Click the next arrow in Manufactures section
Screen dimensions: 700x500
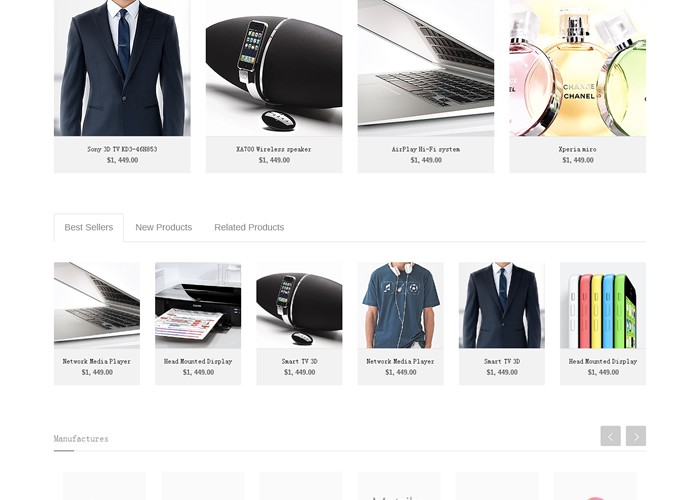point(636,436)
